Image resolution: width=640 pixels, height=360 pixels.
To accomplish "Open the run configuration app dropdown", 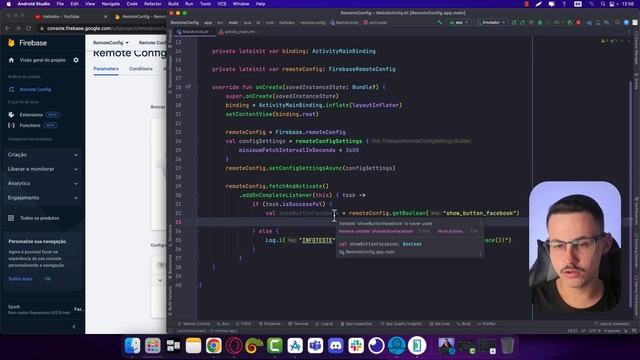I will tap(459, 22).
